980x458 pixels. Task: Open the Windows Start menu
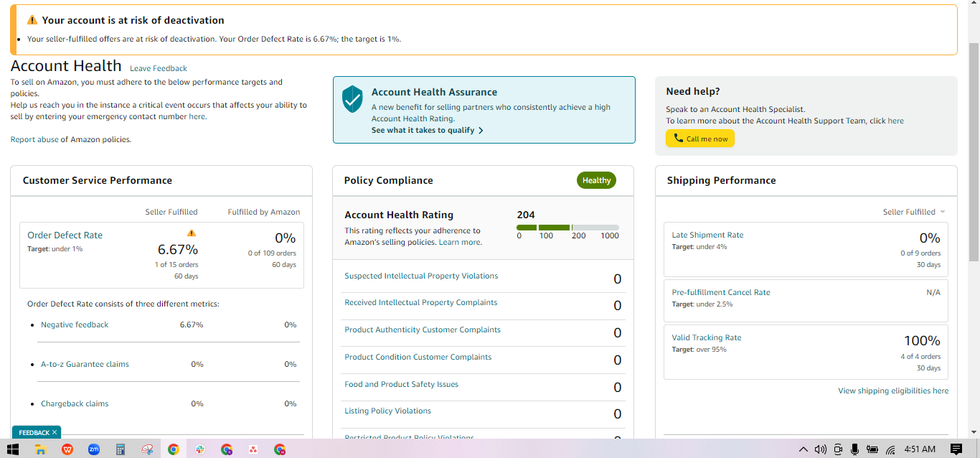[12, 449]
